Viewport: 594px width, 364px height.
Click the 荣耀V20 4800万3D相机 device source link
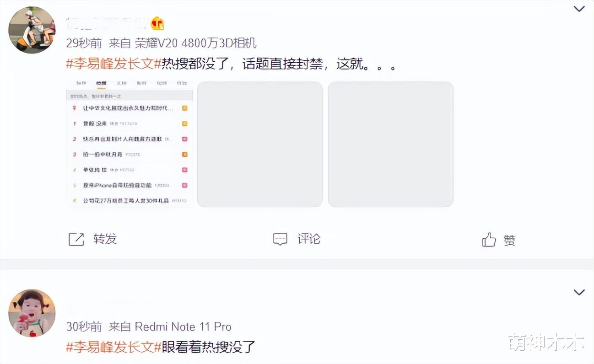point(195,43)
